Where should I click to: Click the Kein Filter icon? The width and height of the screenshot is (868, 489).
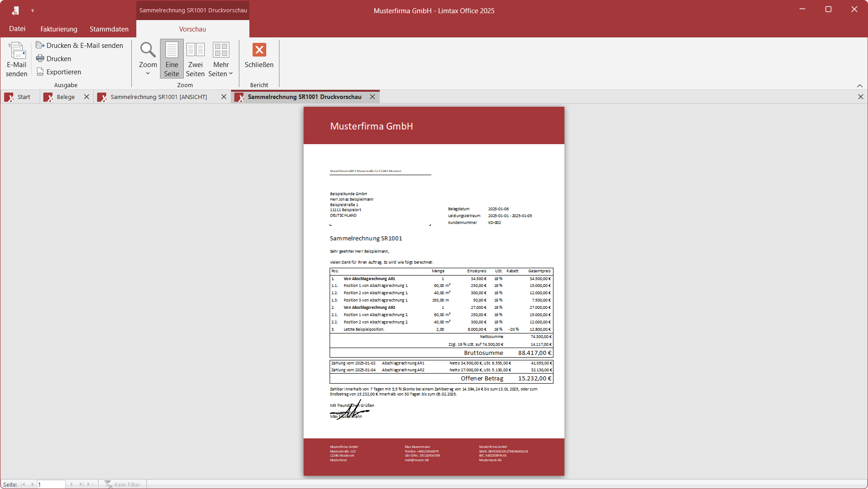click(108, 484)
